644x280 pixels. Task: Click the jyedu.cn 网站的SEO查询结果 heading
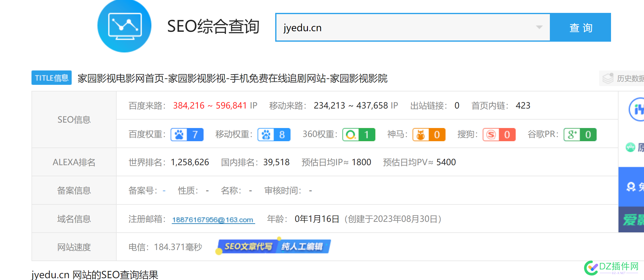(x=95, y=274)
